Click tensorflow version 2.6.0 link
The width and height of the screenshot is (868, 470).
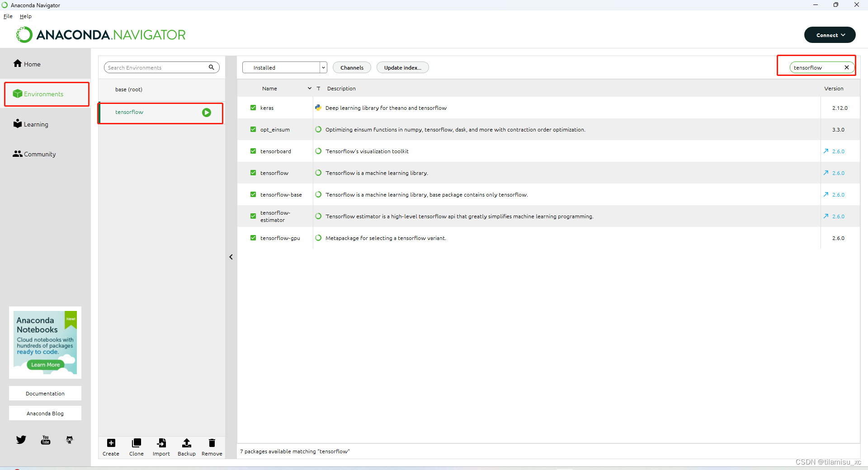point(838,173)
